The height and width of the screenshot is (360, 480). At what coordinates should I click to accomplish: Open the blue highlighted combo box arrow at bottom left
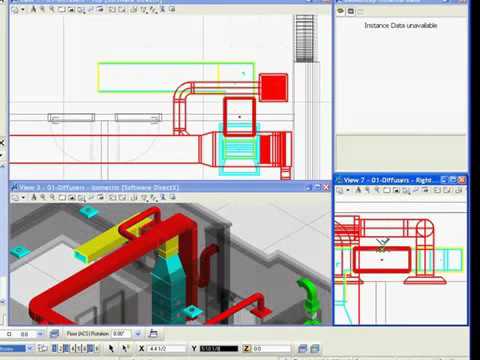pos(30,349)
